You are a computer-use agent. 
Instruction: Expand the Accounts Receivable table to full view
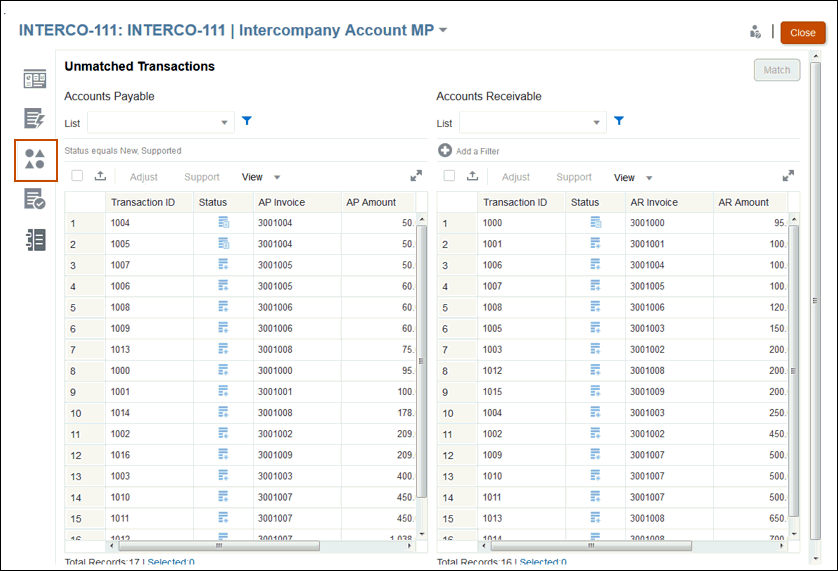[x=788, y=176]
